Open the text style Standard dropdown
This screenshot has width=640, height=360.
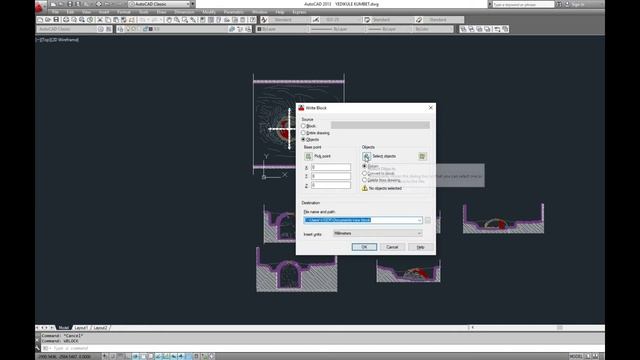pyautogui.click(x=289, y=20)
